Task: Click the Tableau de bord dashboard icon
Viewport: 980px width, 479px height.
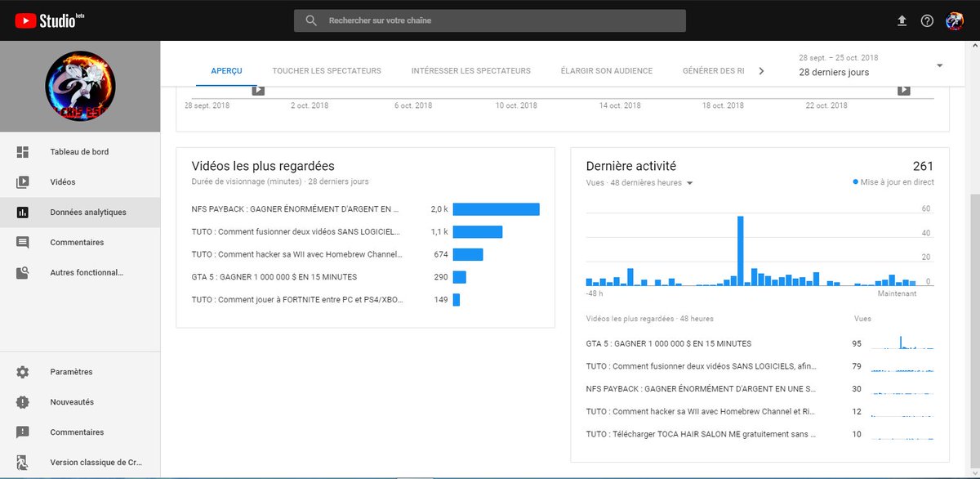Action: (22, 152)
